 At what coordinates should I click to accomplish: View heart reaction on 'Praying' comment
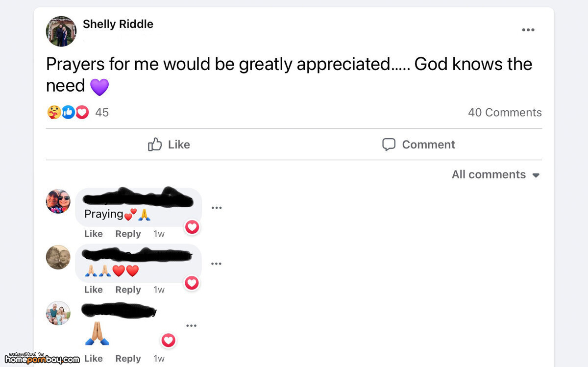point(192,227)
